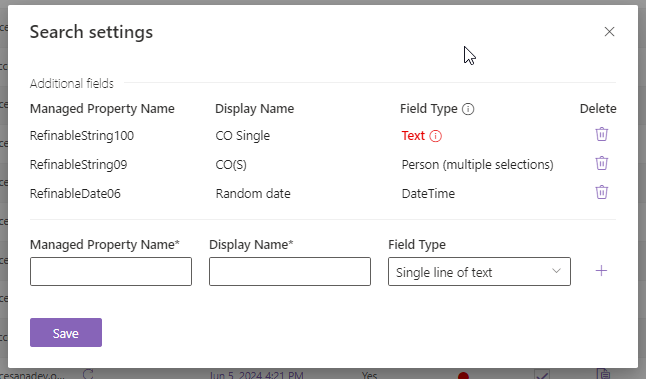Click the Additional fields section label
The height and width of the screenshot is (379, 646).
coord(72,84)
